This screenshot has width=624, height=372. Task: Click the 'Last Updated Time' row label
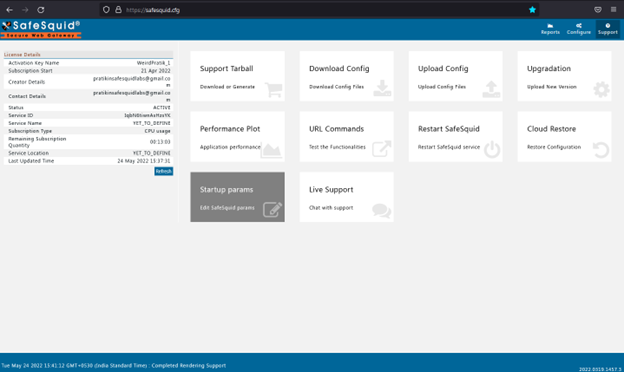pos(31,161)
